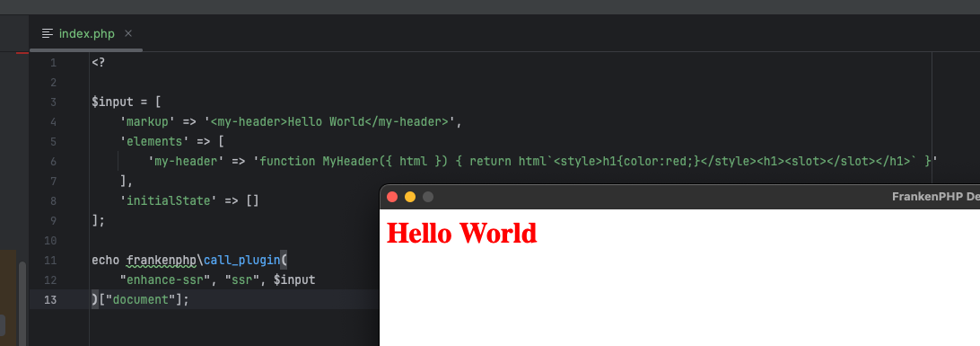
Task: Click line number 13 in the gutter
Action: [50, 299]
